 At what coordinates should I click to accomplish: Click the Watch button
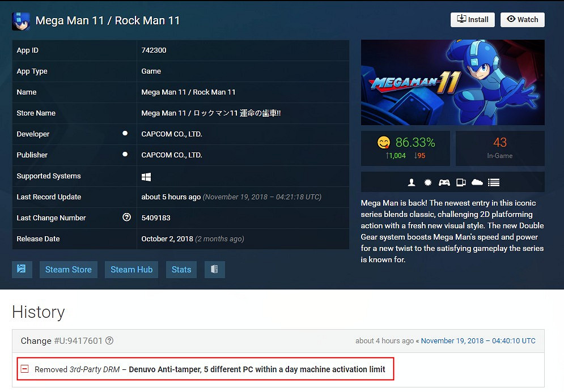[522, 19]
